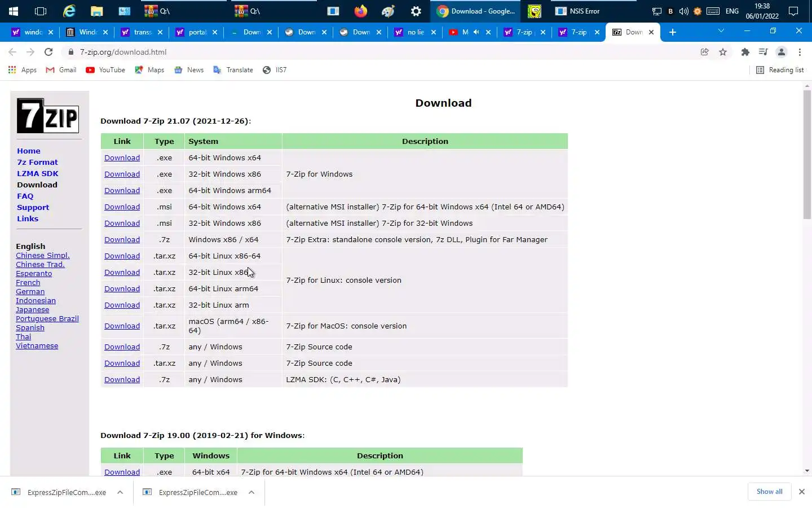Click the 7-ZIP logo image
Screen dimensions: 812x508
[x=48, y=116]
